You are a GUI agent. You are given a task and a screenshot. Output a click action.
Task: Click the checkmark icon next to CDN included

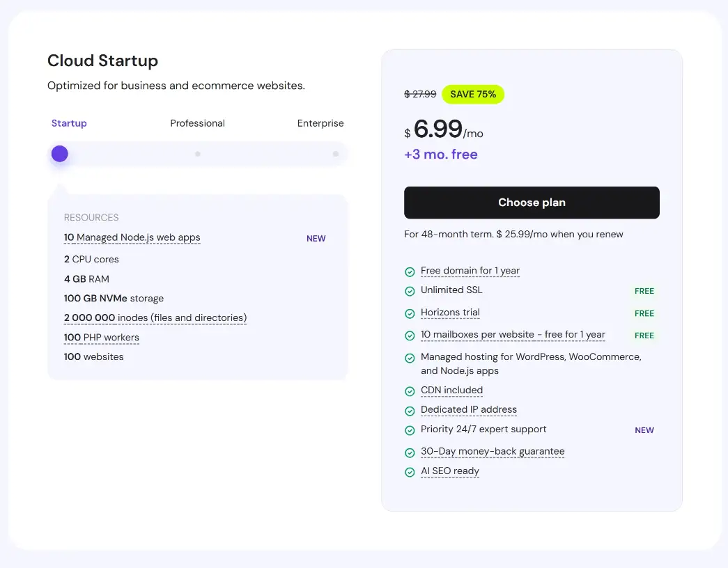pyautogui.click(x=410, y=391)
